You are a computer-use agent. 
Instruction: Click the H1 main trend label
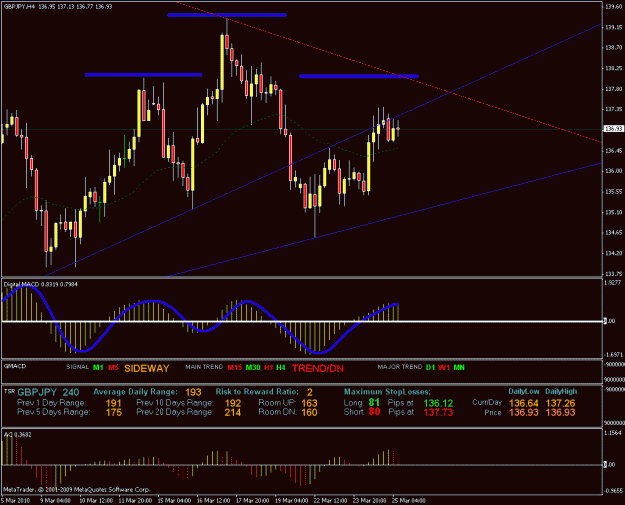click(269, 367)
